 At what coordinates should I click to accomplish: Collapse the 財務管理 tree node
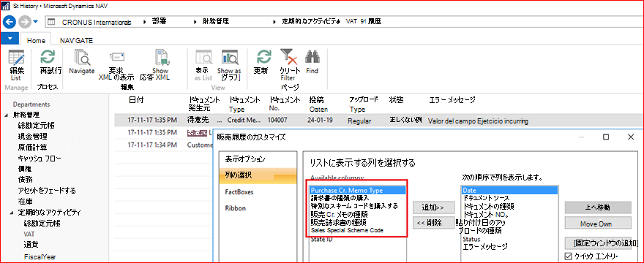point(7,115)
